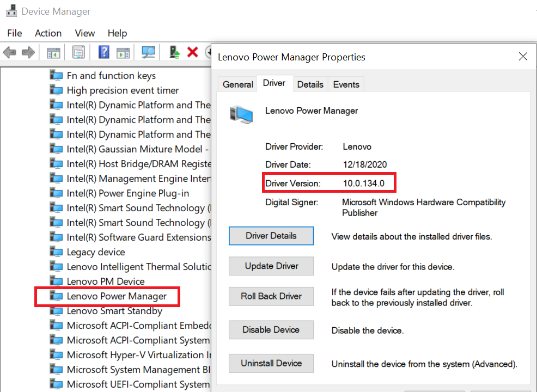Select Lenovo Intelligent Thermal Solution device
Screen dimensions: 537x392
click(139, 267)
